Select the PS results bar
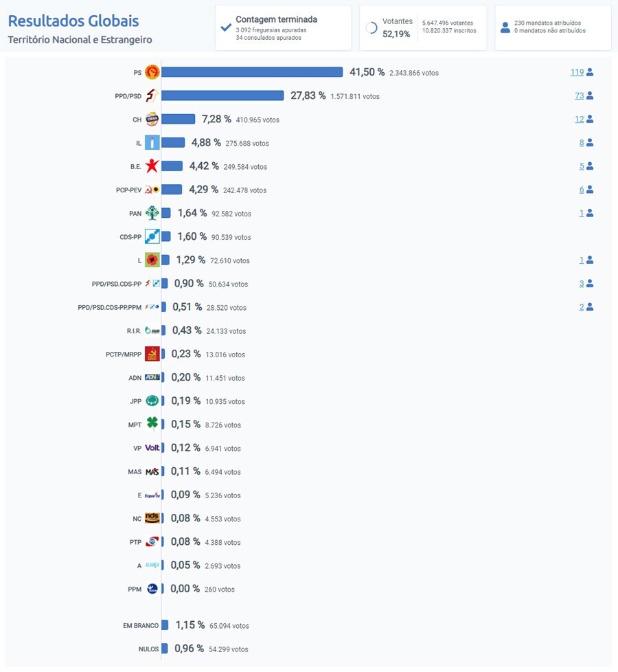Screen dimensions: 618x672 252,71
